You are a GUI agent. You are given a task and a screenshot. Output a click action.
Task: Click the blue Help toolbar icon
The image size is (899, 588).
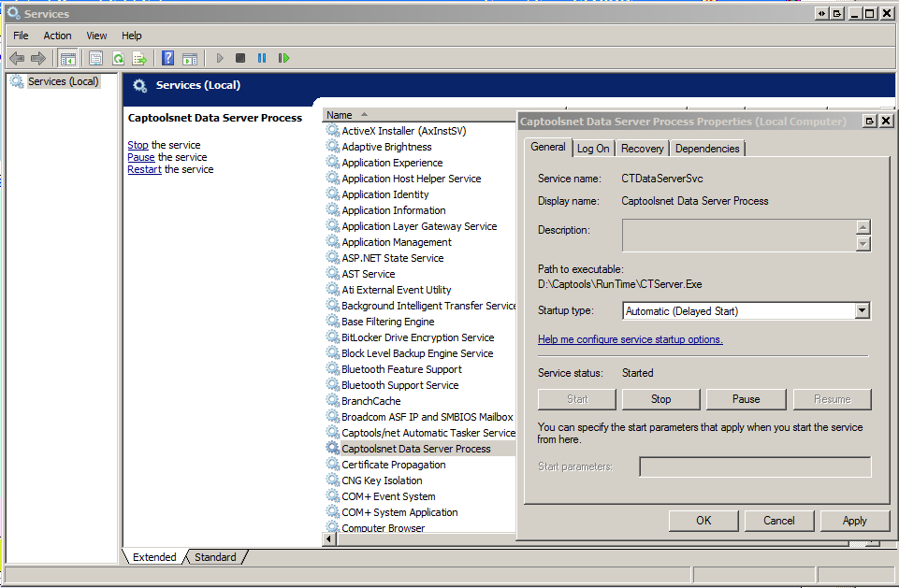click(x=167, y=58)
